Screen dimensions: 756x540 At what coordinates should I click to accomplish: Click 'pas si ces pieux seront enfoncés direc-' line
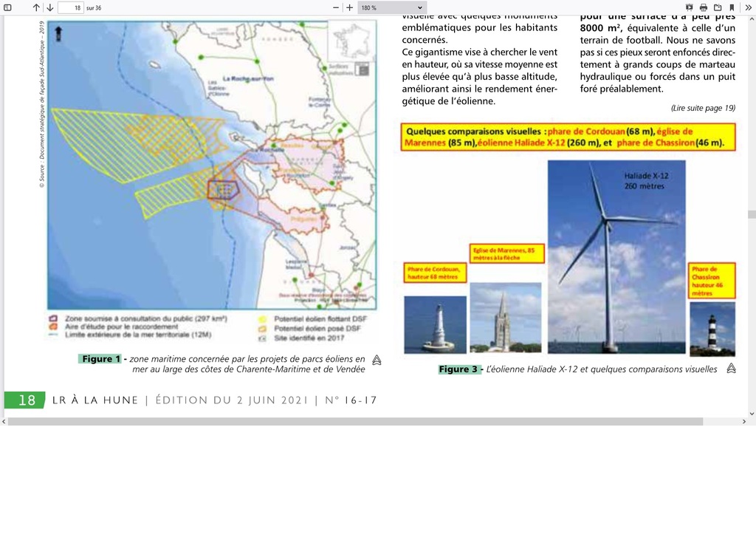[x=658, y=52]
